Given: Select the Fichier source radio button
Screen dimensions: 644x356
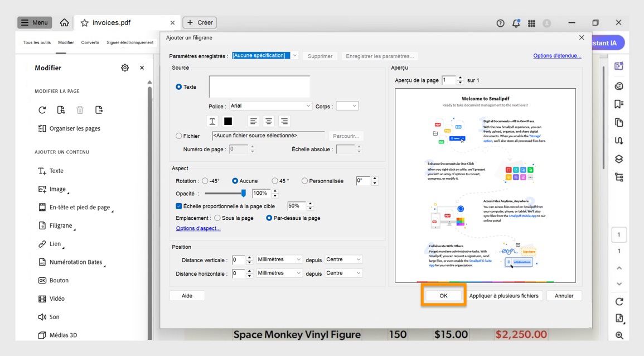Looking at the screenshot, I should 178,136.
